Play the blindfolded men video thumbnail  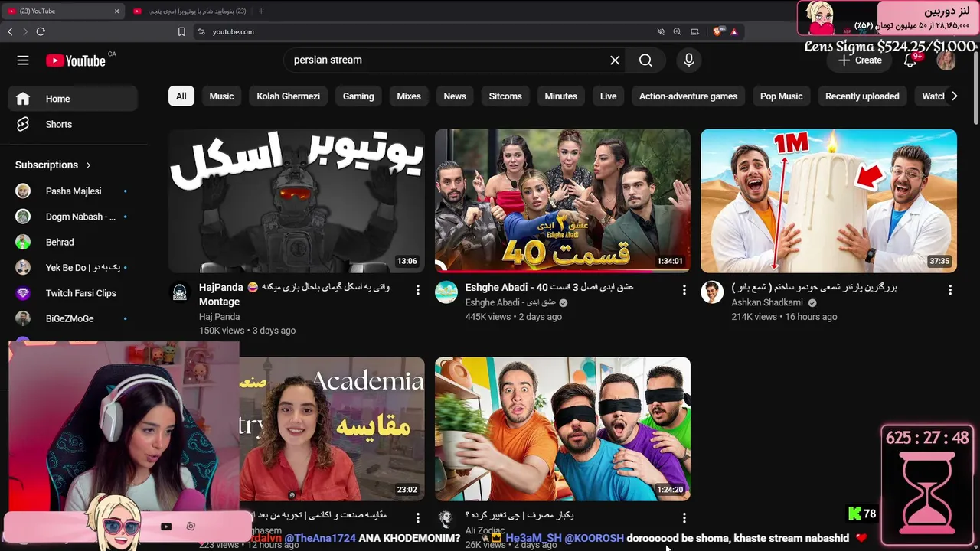(x=563, y=429)
